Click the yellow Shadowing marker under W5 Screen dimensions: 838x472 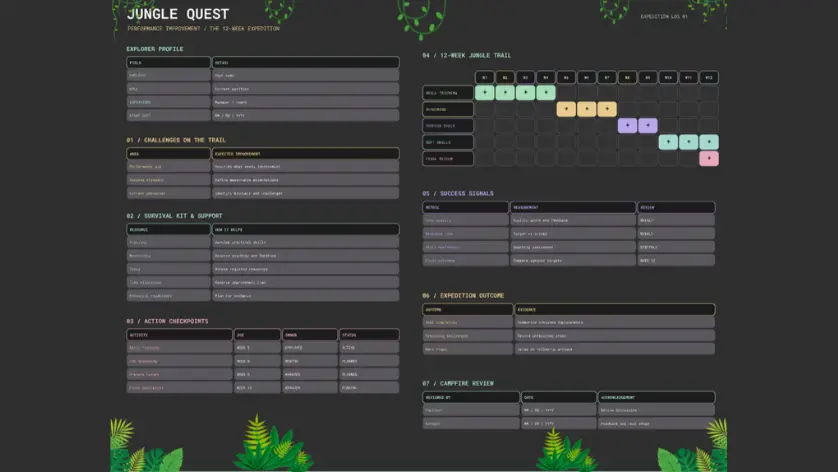tap(566, 109)
